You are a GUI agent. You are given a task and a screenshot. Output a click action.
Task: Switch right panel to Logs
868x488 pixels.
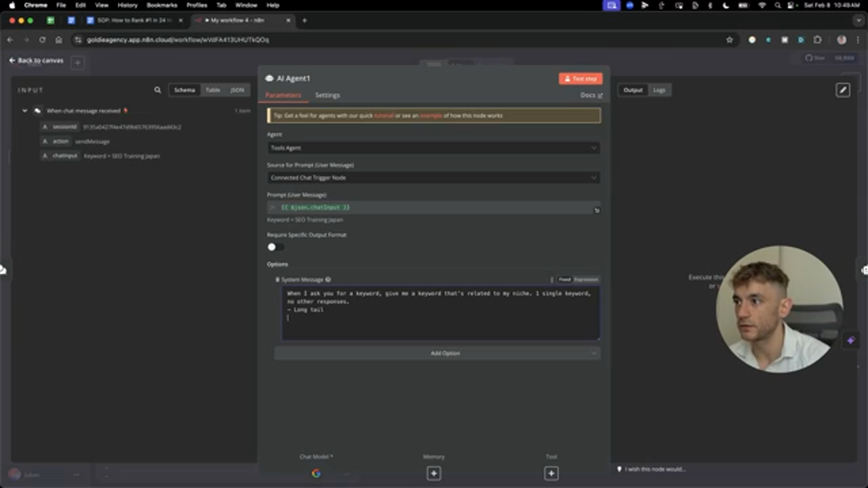[x=659, y=89]
